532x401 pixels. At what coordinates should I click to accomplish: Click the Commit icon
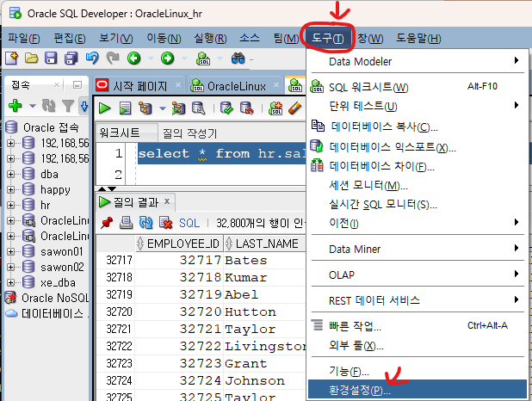[x=226, y=108]
